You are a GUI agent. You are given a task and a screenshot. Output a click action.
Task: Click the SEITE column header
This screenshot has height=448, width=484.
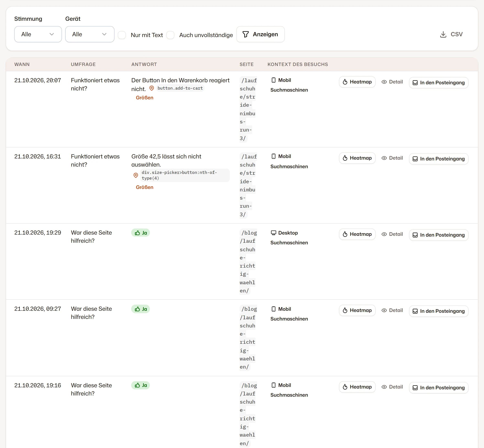click(x=247, y=65)
